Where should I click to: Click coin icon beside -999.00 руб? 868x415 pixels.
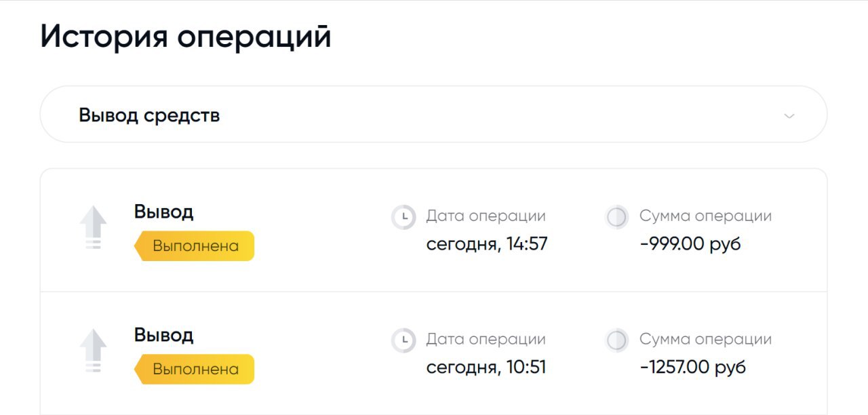click(616, 218)
